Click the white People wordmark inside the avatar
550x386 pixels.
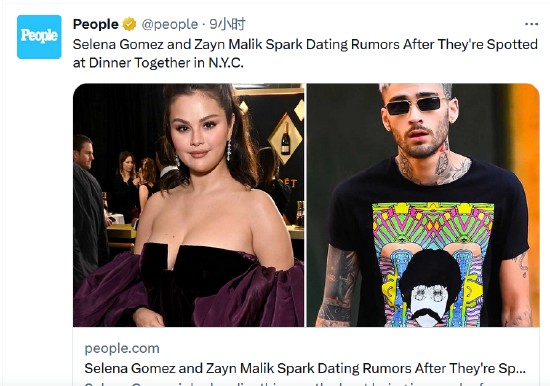pyautogui.click(x=39, y=36)
